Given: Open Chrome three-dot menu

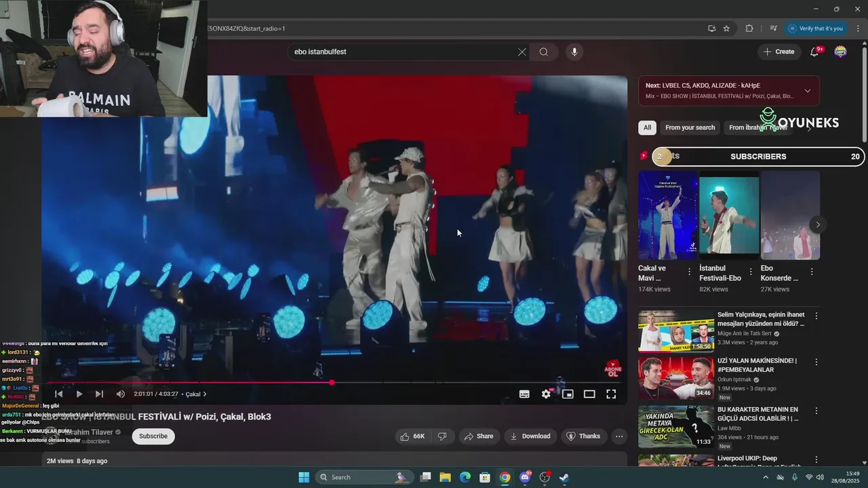Looking at the screenshot, I should click(858, 28).
